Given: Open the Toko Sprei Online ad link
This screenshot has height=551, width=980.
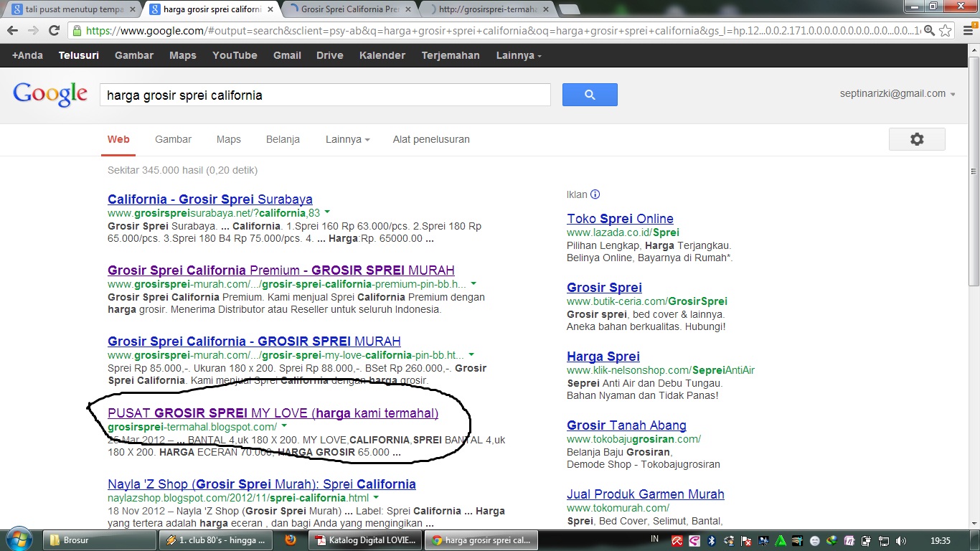Looking at the screenshot, I should click(x=619, y=218).
